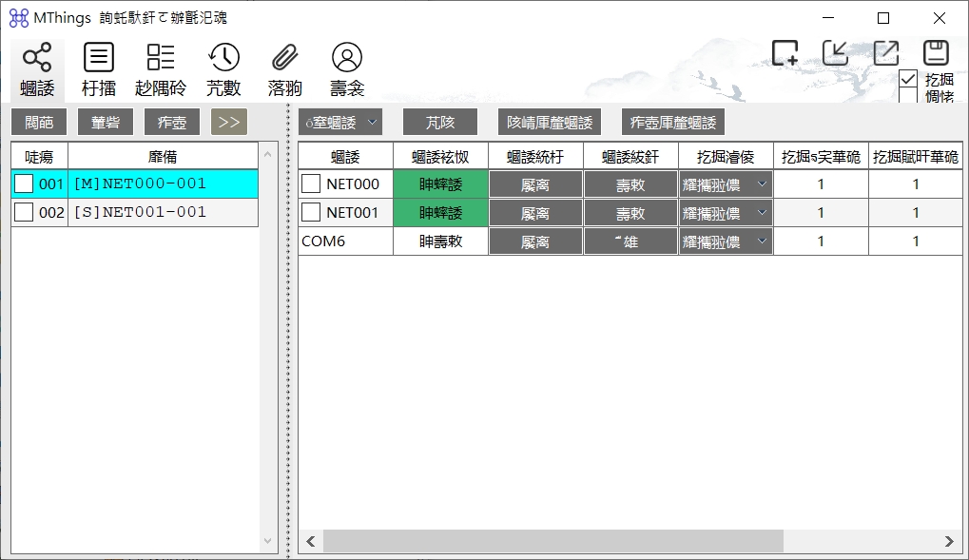The height and width of the screenshot is (560, 969).
Task: Open the history clock icon
Action: (x=223, y=58)
